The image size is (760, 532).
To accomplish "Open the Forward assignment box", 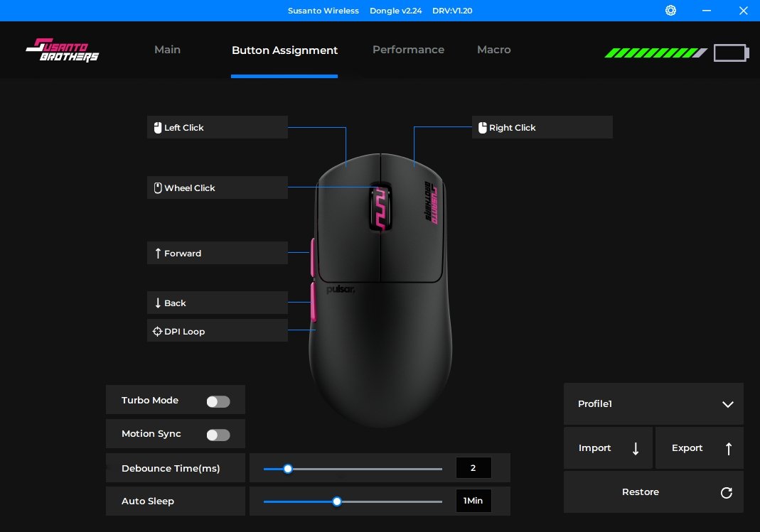I will point(217,253).
